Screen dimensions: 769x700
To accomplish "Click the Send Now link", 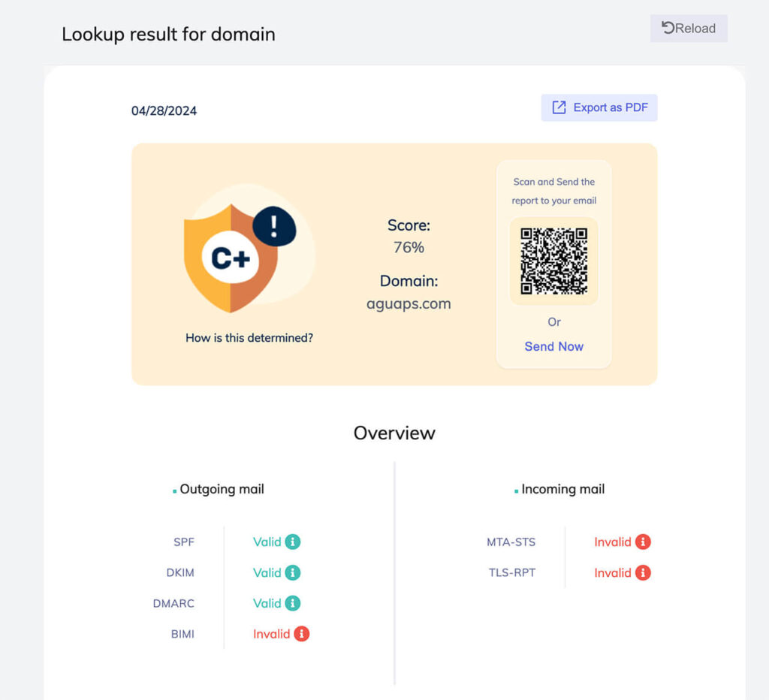I will [553, 346].
